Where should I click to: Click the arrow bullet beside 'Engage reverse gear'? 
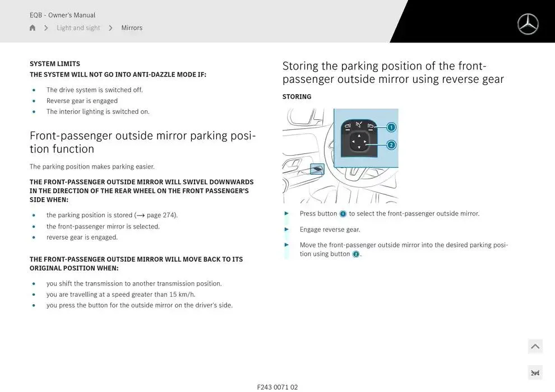(286, 229)
